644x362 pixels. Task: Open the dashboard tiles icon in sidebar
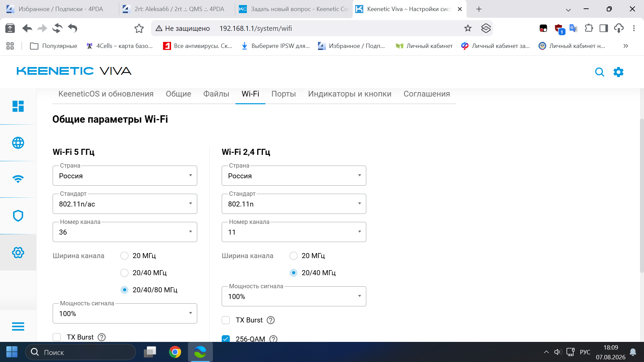(x=18, y=106)
